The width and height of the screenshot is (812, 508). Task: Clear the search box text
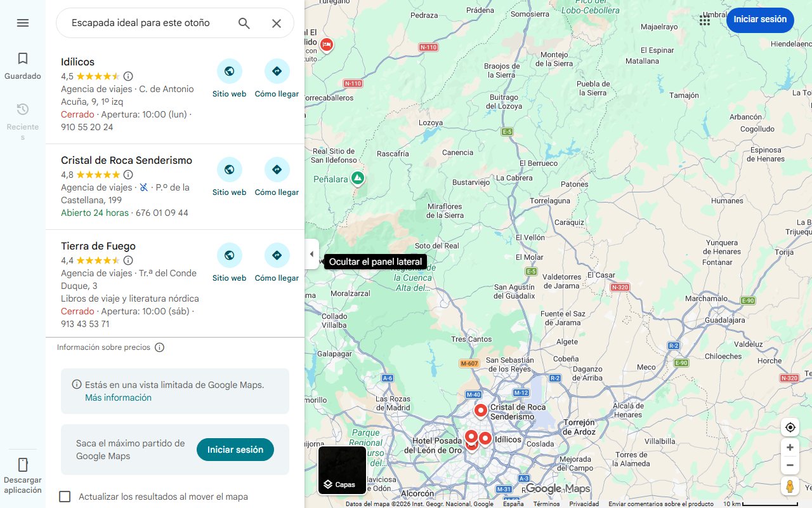(277, 23)
